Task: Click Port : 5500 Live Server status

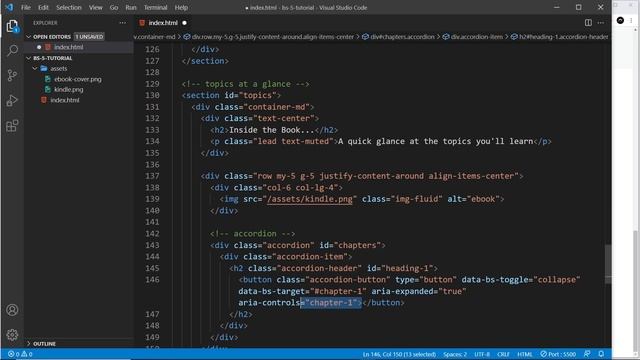Action: pos(558,354)
